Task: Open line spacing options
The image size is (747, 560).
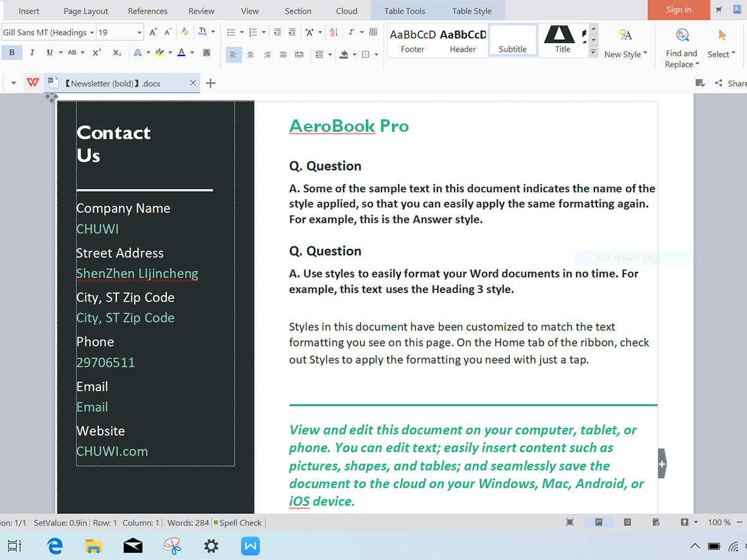Action: (319, 55)
